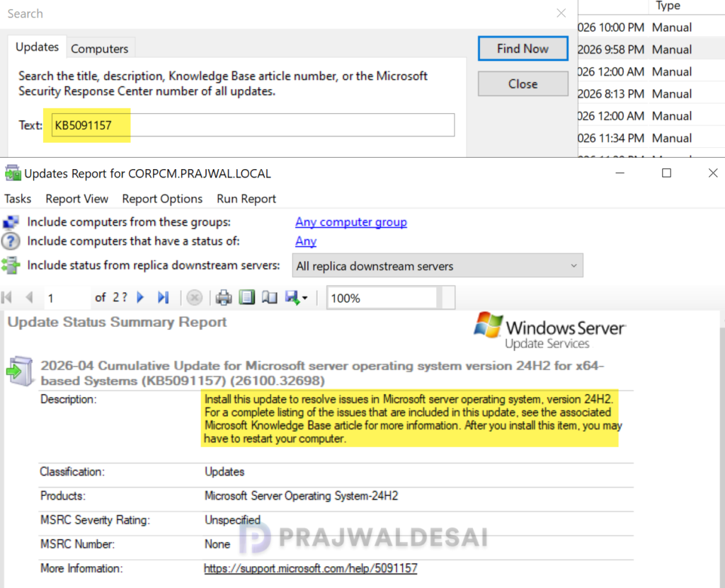Click MSRC Severity Rating value Unspecified
Image resolution: width=725 pixels, height=588 pixels.
tap(232, 519)
